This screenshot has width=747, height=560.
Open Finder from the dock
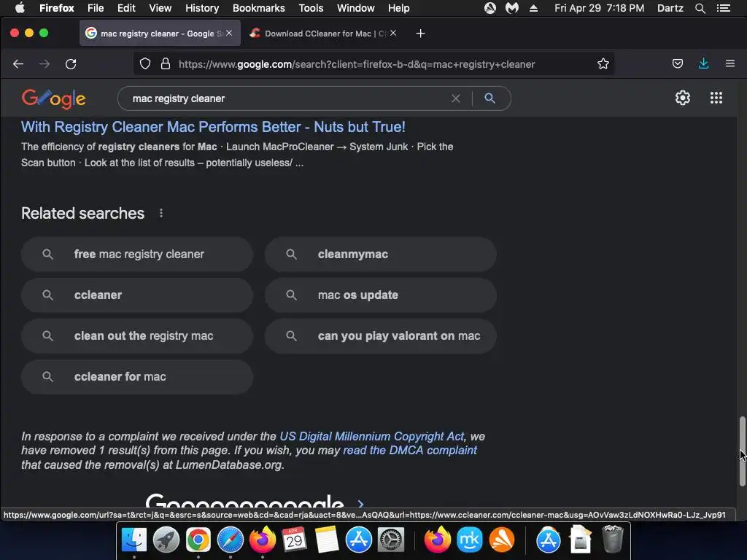(134, 540)
